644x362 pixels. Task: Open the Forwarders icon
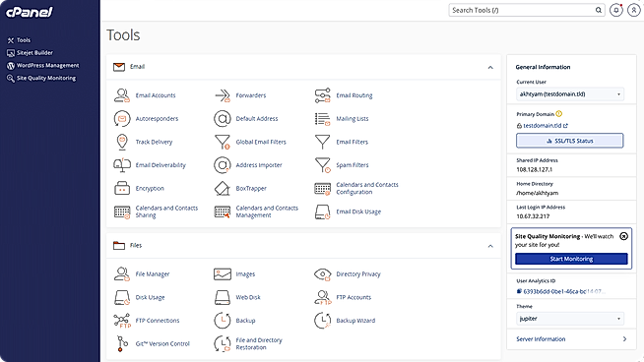click(x=223, y=95)
